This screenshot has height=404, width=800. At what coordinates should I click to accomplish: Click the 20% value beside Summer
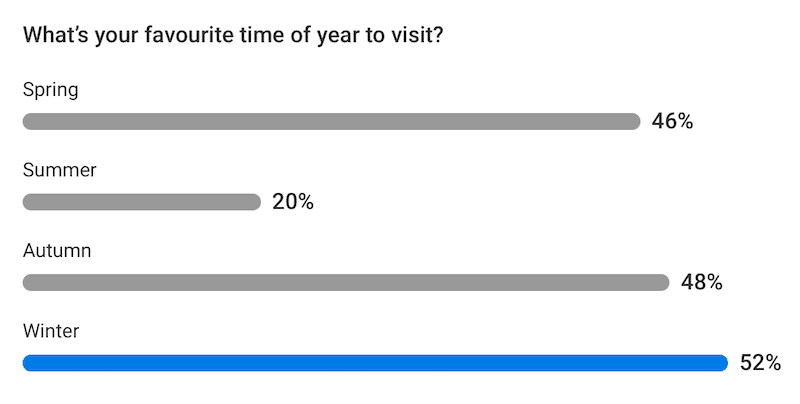(293, 202)
